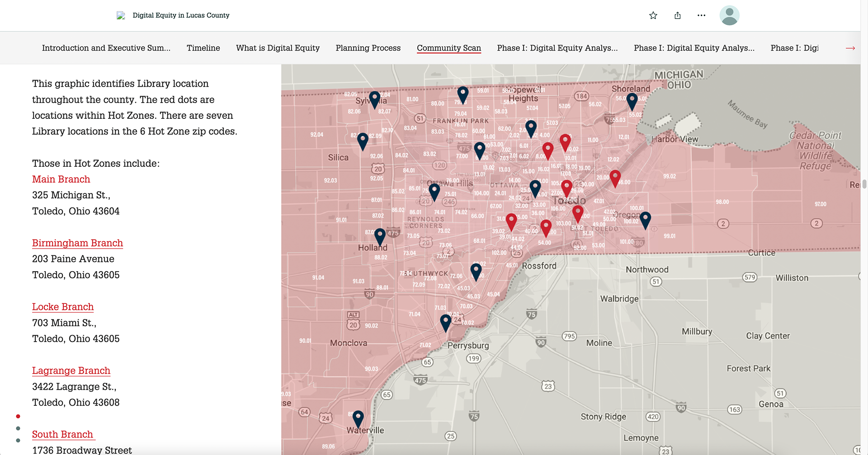Jump to the bottom gray section dot

(18, 441)
